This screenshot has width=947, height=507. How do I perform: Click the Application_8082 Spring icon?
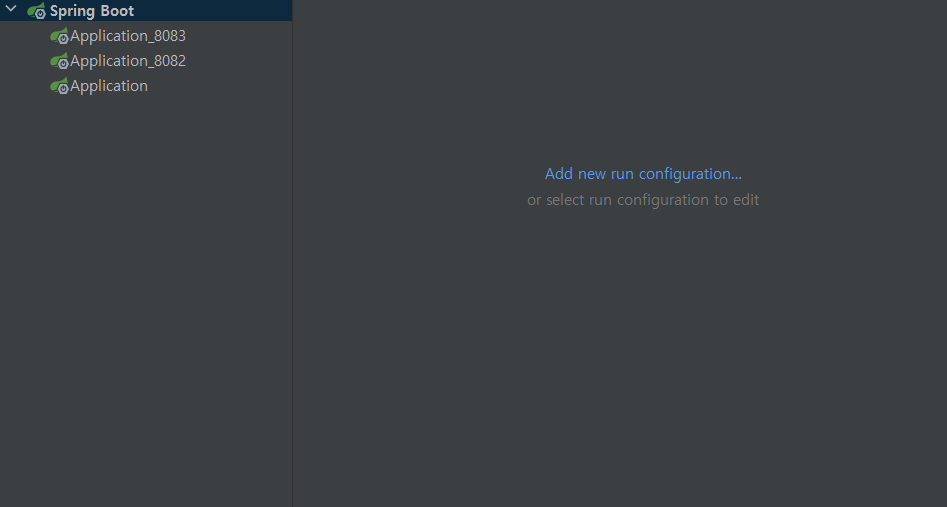tap(59, 61)
